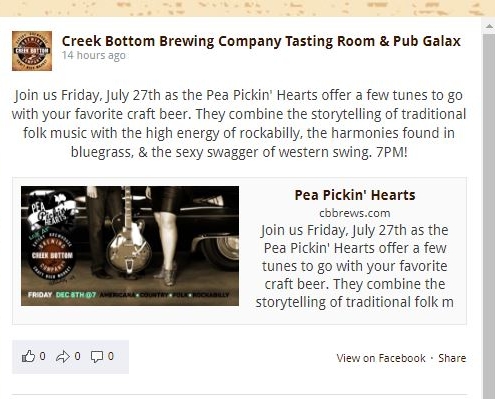Click the link preview description text
The image size is (495, 399).
click(x=355, y=266)
